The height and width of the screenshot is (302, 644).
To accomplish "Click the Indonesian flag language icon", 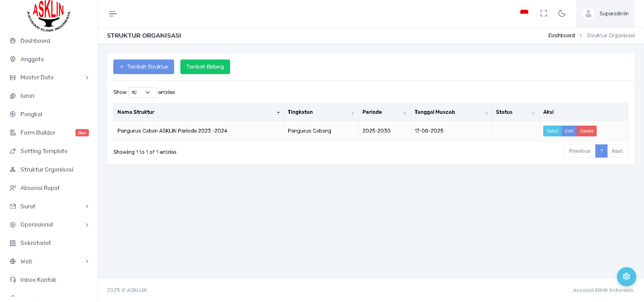I will pos(524,13).
